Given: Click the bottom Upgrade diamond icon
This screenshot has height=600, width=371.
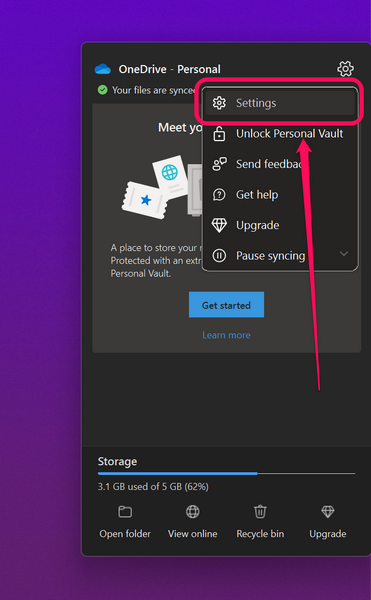Looking at the screenshot, I should click(328, 512).
